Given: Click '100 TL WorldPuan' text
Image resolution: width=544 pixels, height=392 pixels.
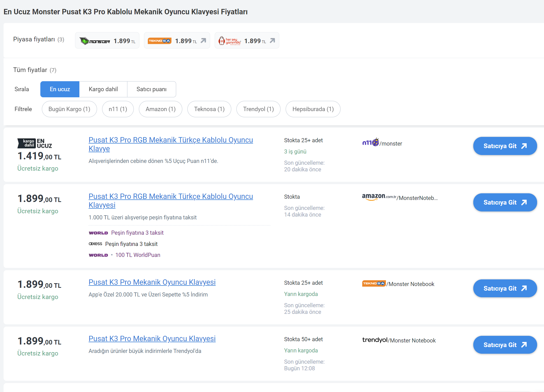Looking at the screenshot, I should pos(138,255).
